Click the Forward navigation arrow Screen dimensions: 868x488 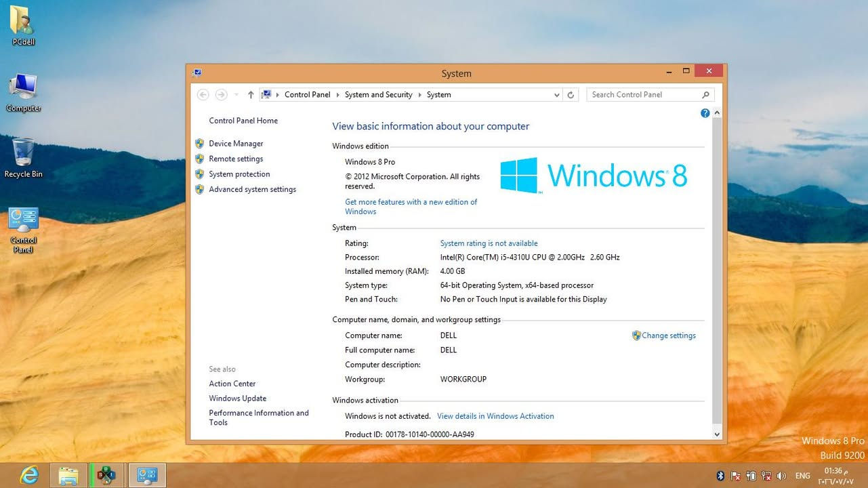point(221,95)
